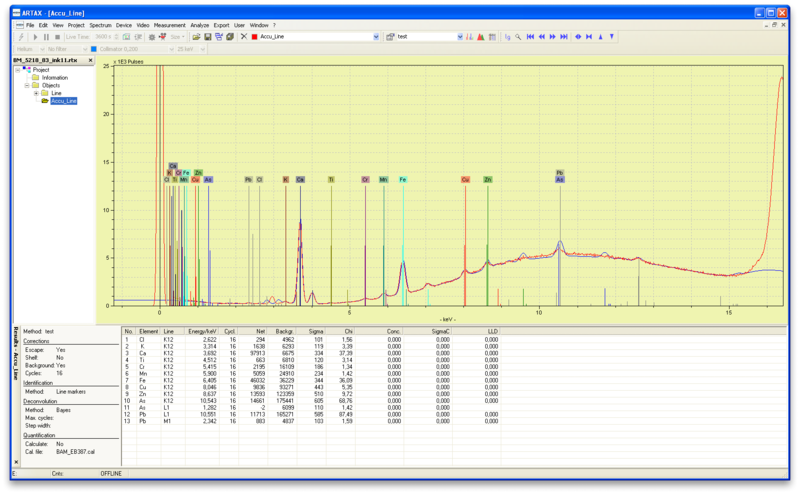800x495 pixels.
Task: Stop the measurement
Action: click(58, 37)
